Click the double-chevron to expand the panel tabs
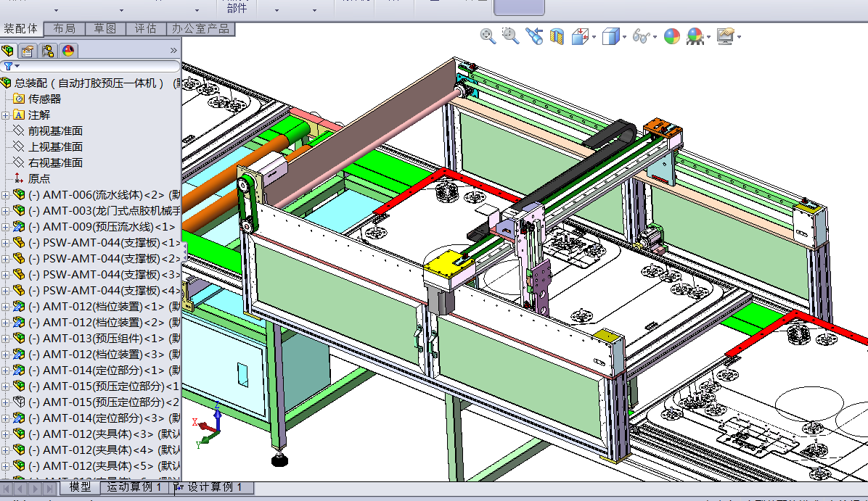 tap(173, 51)
